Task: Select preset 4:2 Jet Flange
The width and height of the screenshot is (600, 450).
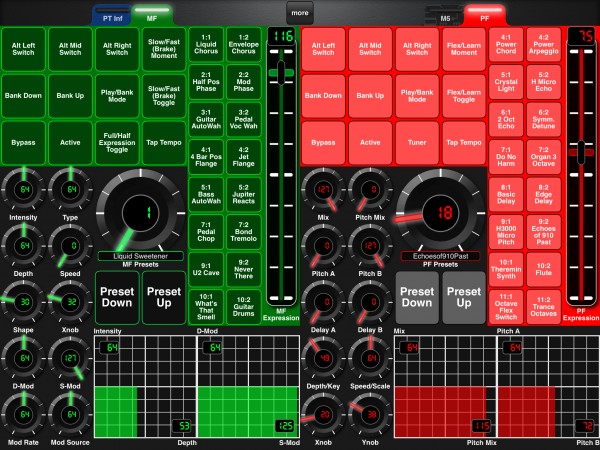Action: click(x=243, y=157)
